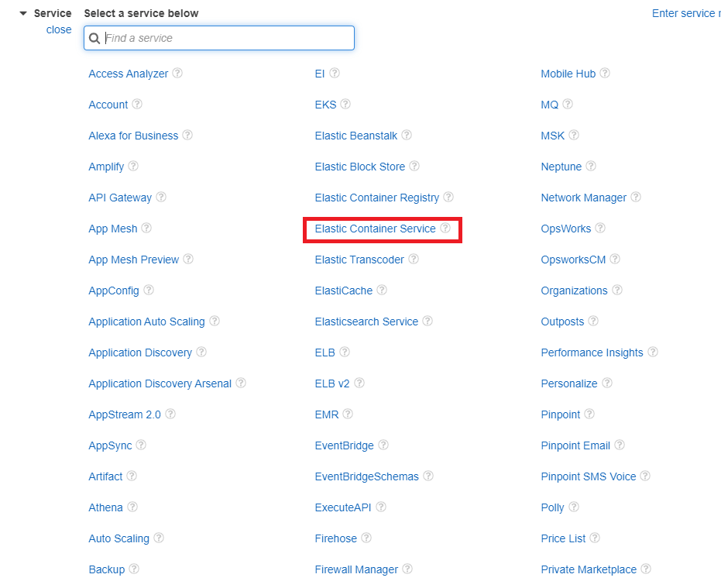
Task: Select the App Mesh service
Action: point(112,229)
